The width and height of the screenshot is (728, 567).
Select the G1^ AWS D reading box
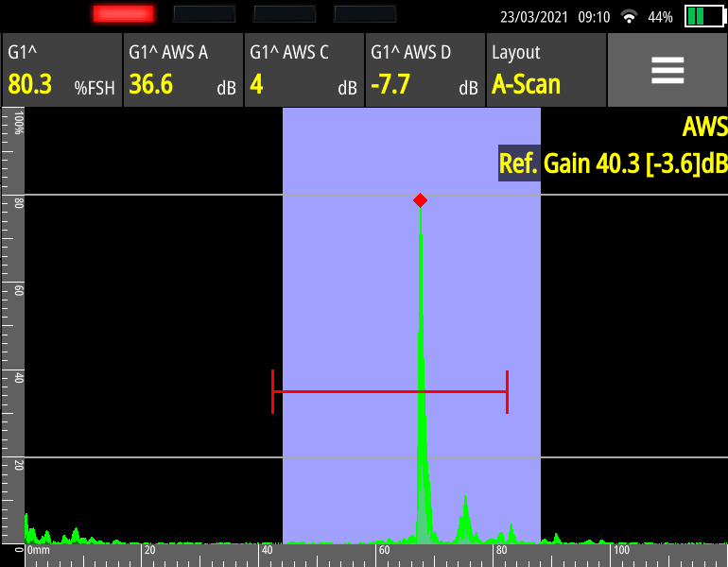coord(425,71)
